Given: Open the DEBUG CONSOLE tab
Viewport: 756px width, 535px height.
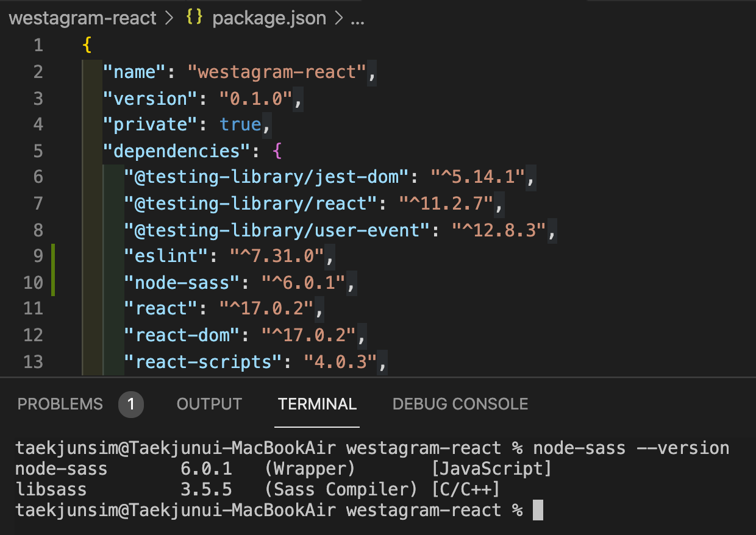Looking at the screenshot, I should (x=460, y=404).
